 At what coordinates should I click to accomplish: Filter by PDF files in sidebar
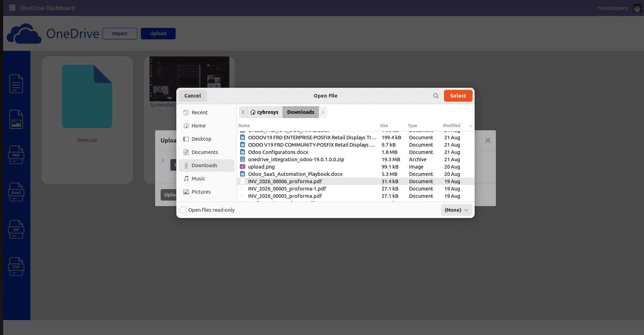point(16,155)
